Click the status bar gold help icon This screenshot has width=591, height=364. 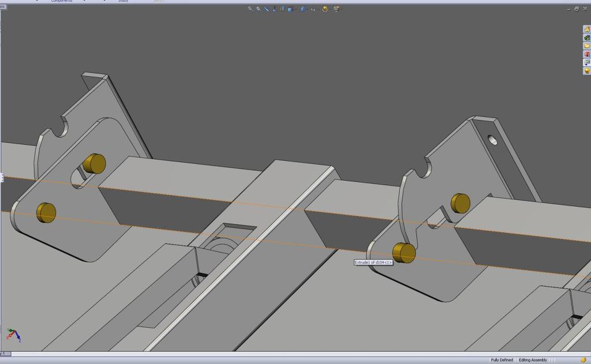pos(584,360)
